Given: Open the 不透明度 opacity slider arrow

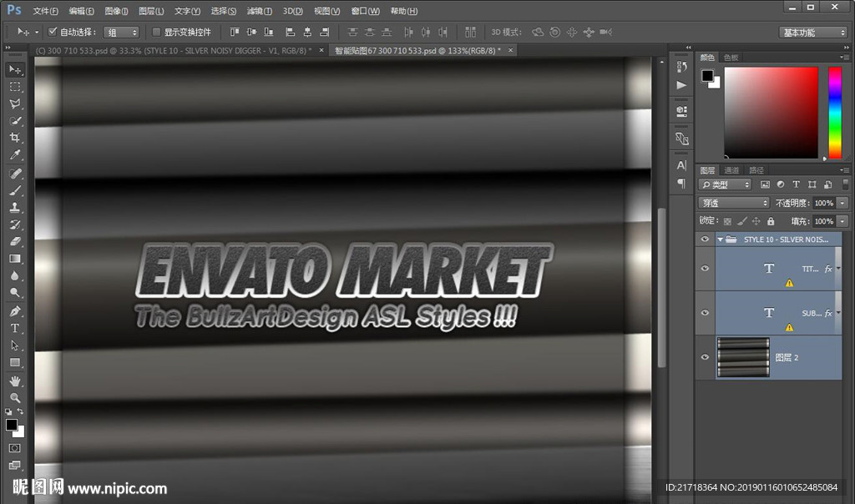Looking at the screenshot, I should 843,203.
